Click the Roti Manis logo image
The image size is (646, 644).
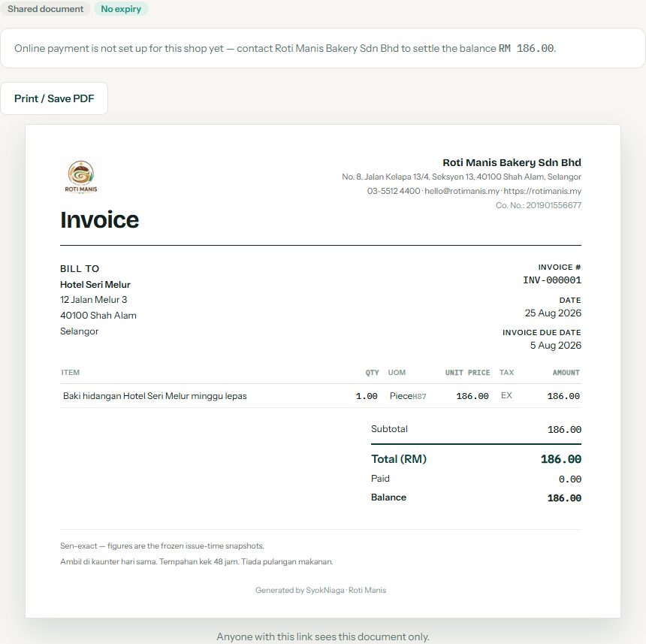(x=81, y=177)
